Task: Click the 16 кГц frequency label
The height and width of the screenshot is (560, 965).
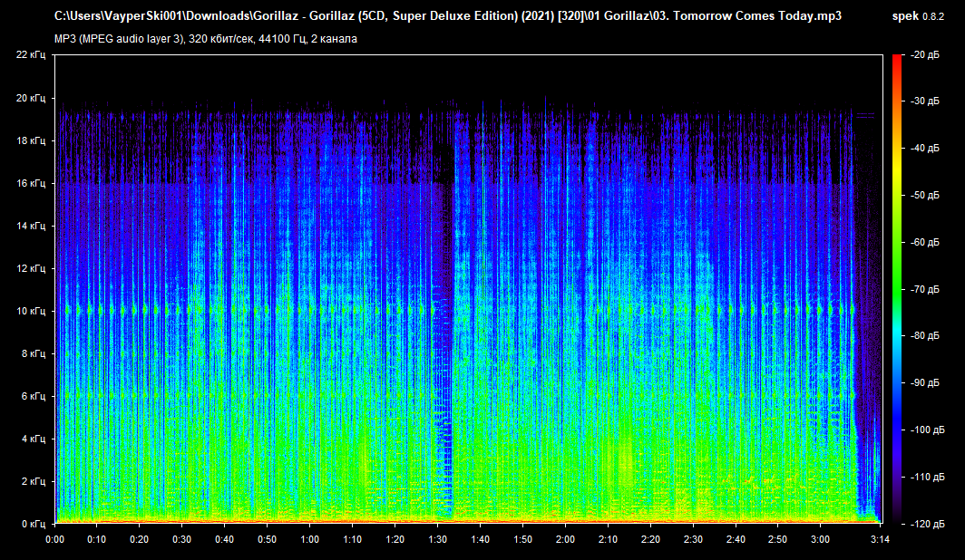Action: coord(30,183)
